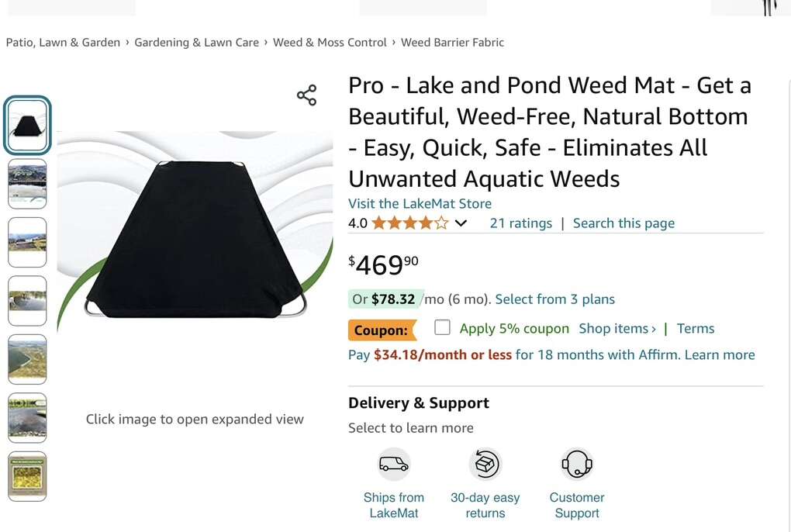791x532 pixels.
Task: Open Shop items coupon arrow link
Action: 617,329
